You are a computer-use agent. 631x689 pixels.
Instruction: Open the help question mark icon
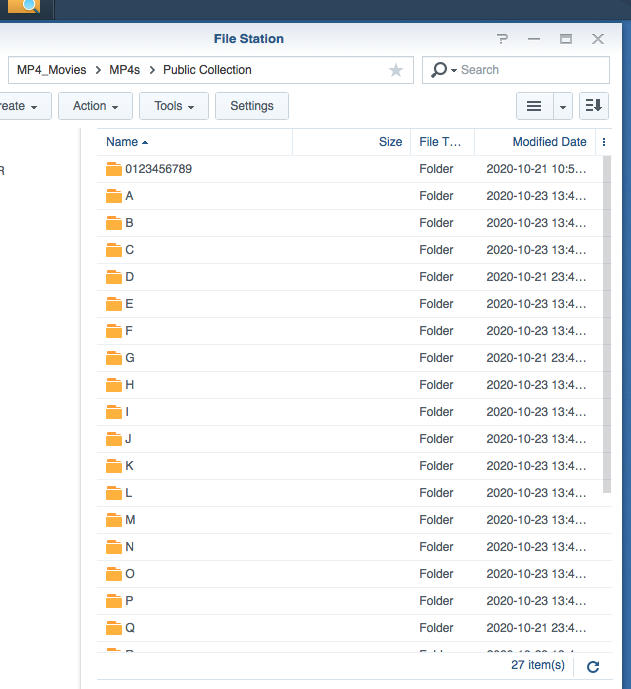coord(502,39)
